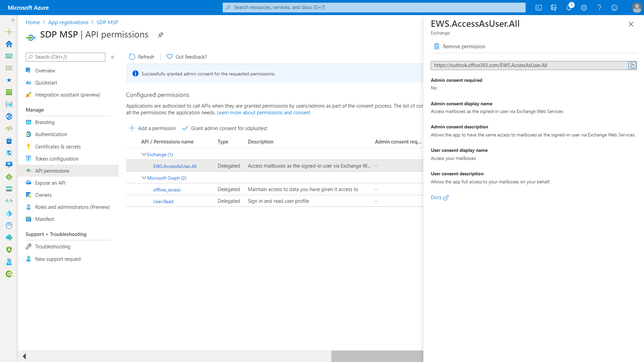Click the feedback smiley icon
The image size is (644, 362).
[614, 8]
